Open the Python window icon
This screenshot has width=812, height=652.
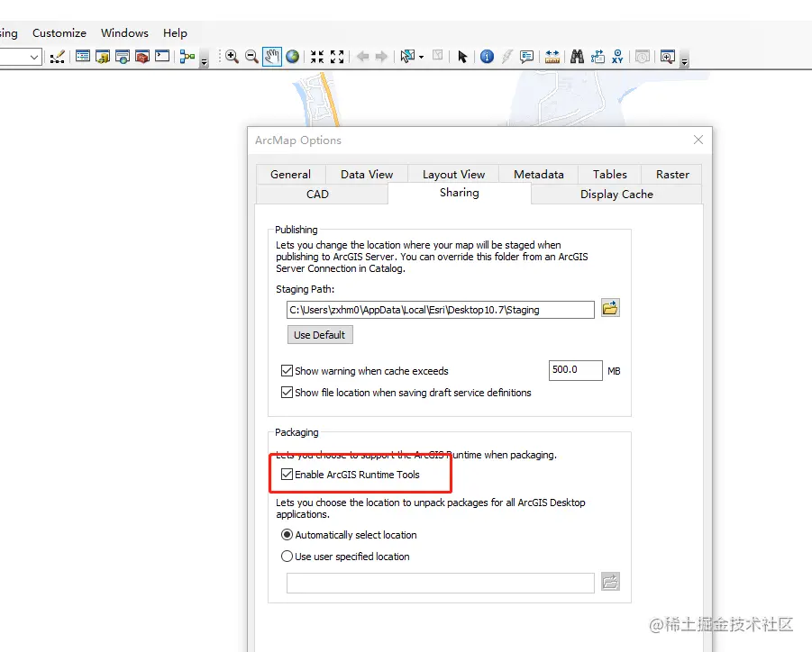162,56
